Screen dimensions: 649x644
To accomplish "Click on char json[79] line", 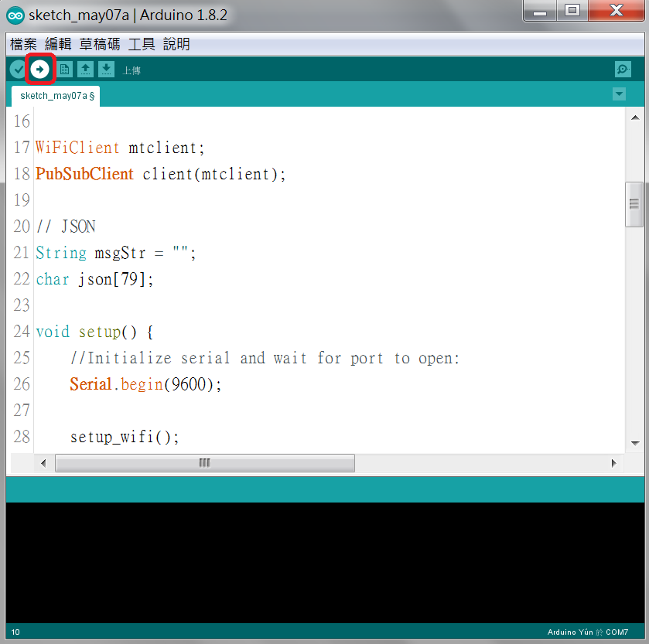I will pos(95,279).
